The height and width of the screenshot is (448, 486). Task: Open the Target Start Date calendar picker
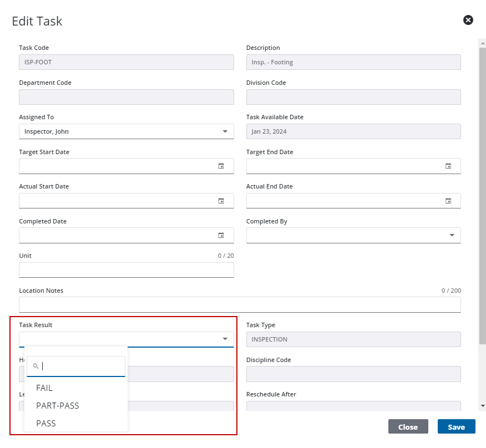point(221,166)
